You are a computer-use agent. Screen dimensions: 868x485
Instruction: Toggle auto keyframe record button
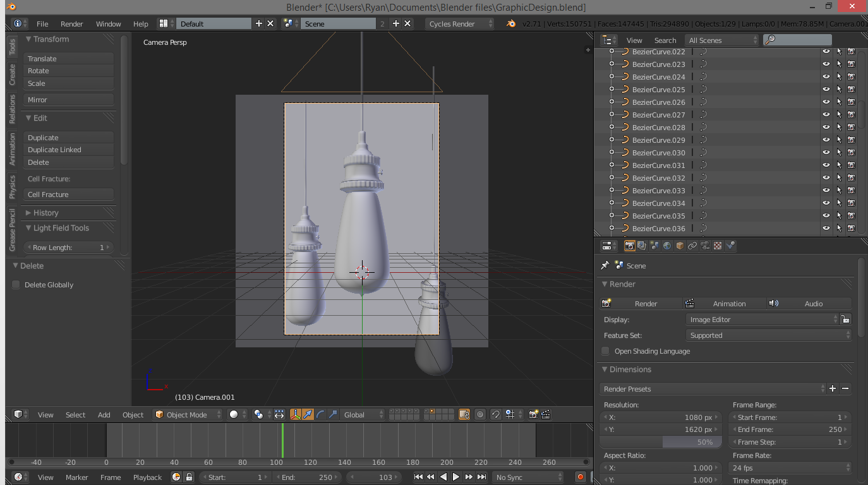click(581, 477)
